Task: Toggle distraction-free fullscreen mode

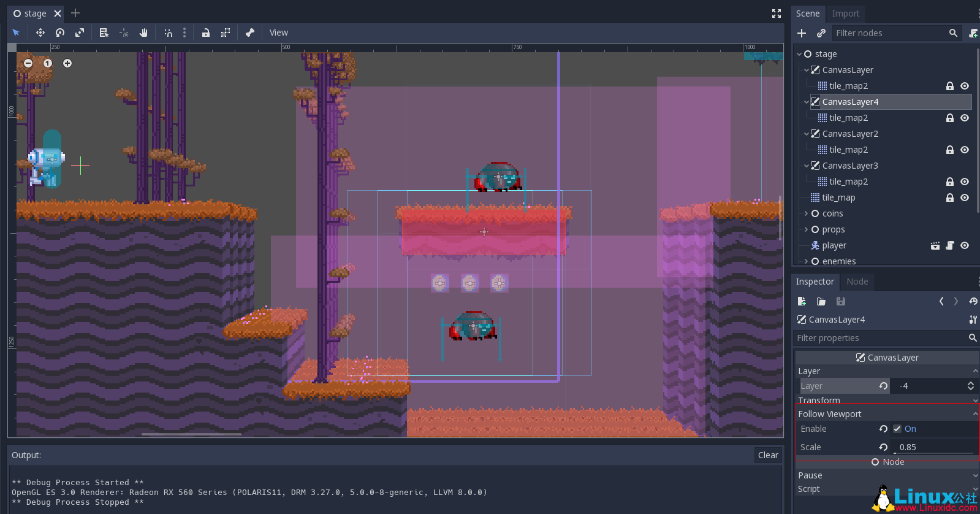Action: pos(777,13)
